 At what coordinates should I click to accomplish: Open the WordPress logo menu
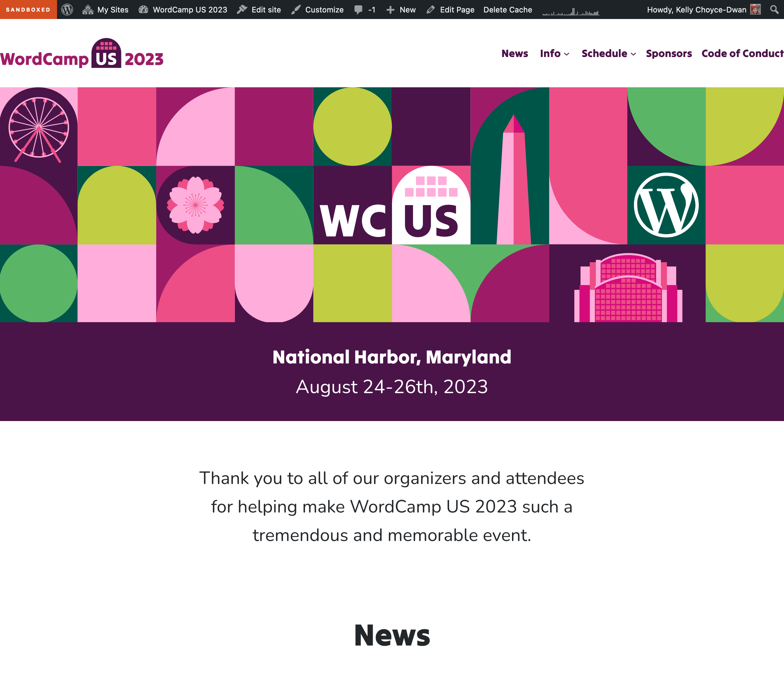68,10
